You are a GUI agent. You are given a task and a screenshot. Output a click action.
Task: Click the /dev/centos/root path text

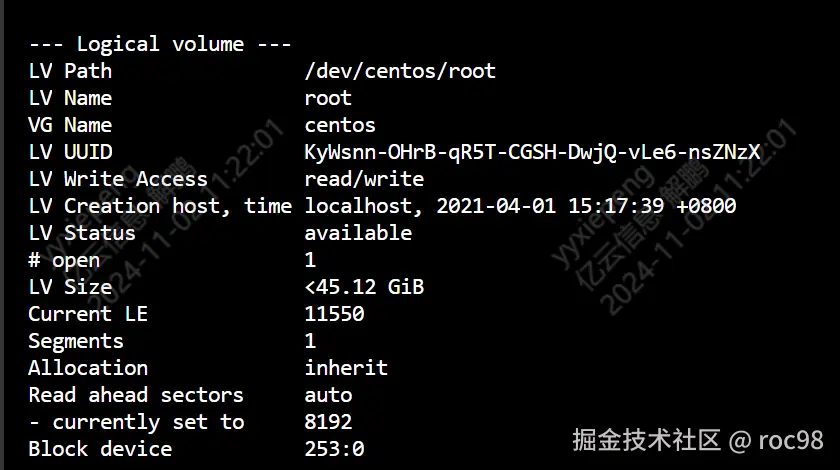(400, 71)
